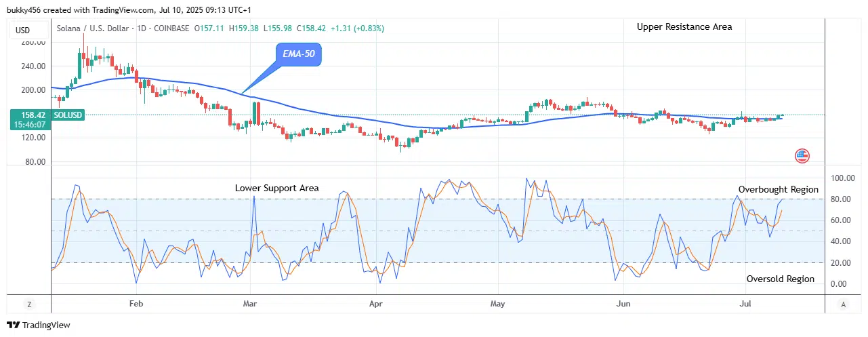This screenshot has width=868, height=337.
Task: Select the EMA-50 callout annotation
Action: (x=298, y=55)
